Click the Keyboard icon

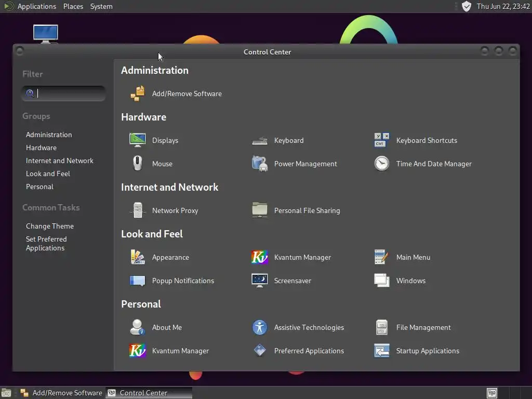click(260, 140)
